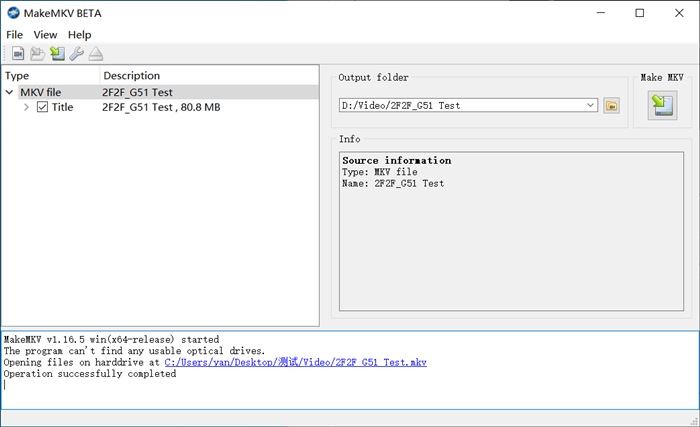Expand the Title tree node
Viewport: 700px width, 427px height.
[x=26, y=107]
